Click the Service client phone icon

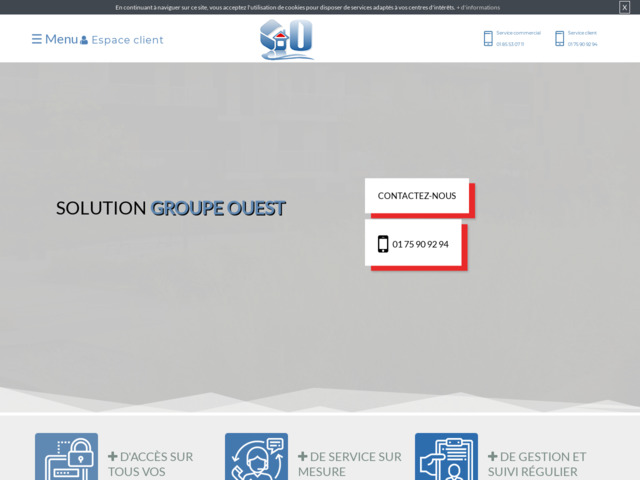(560, 39)
